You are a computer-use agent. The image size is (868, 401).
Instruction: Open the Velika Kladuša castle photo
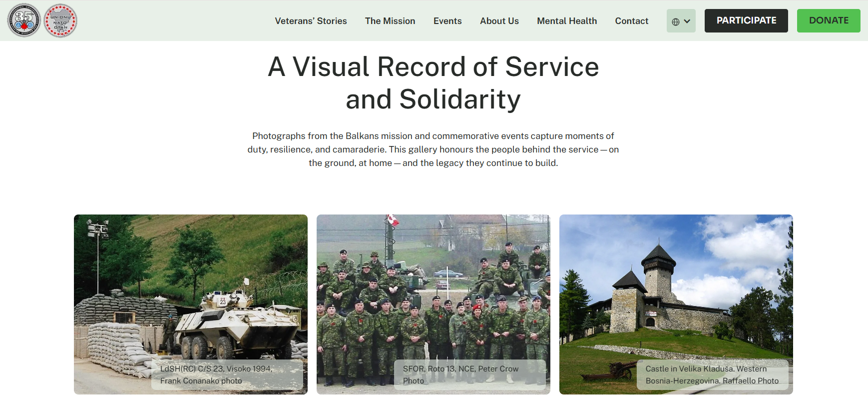click(x=676, y=304)
